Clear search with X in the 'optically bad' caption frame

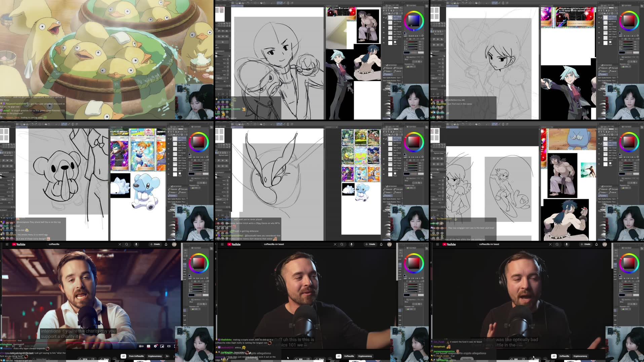550,244
